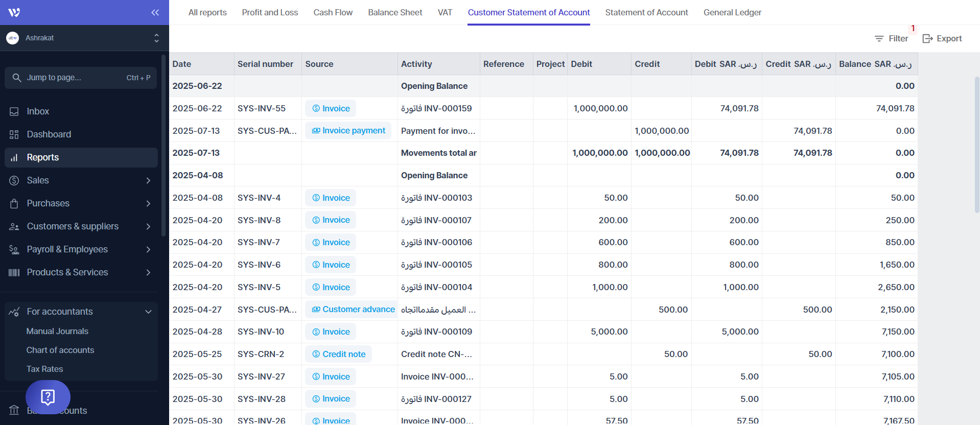
Task: Click the Products & Services barcode icon
Action: pyautogui.click(x=14, y=272)
